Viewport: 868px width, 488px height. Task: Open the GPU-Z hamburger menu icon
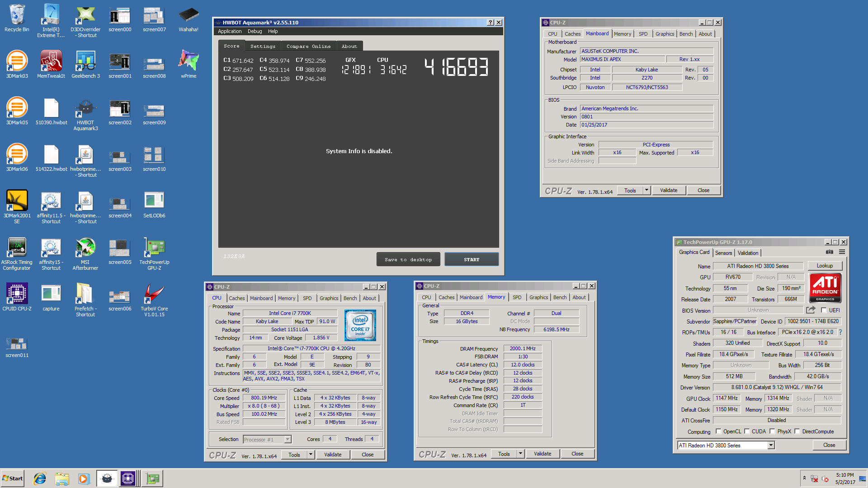pyautogui.click(x=842, y=252)
